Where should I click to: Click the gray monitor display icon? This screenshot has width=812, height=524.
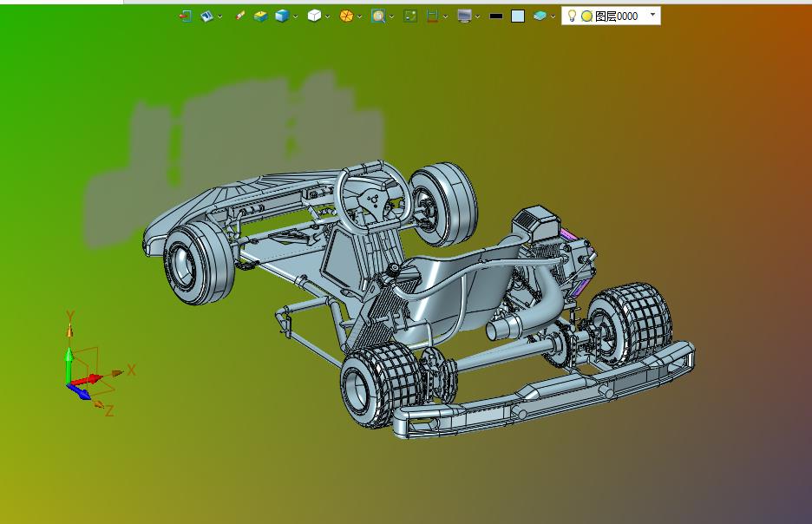(x=464, y=16)
